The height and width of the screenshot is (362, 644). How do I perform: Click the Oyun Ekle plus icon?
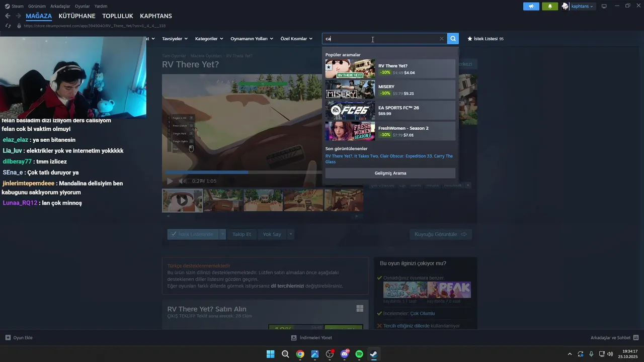pyautogui.click(x=8, y=338)
